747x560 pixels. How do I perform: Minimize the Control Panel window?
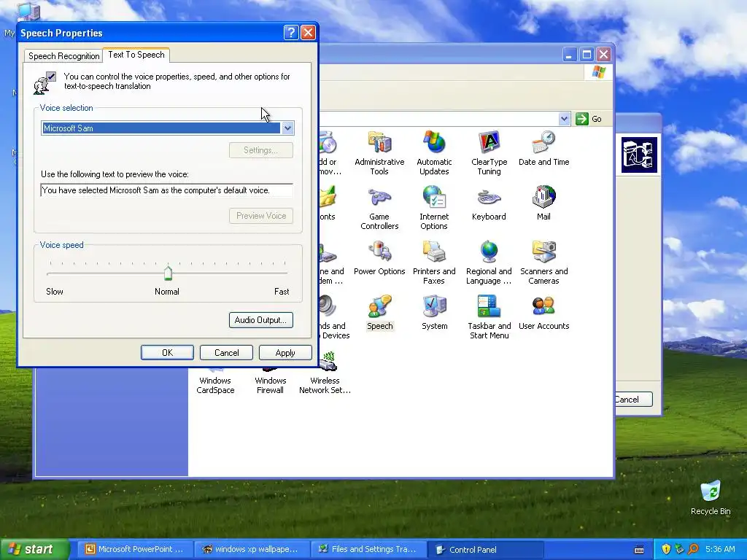click(569, 54)
